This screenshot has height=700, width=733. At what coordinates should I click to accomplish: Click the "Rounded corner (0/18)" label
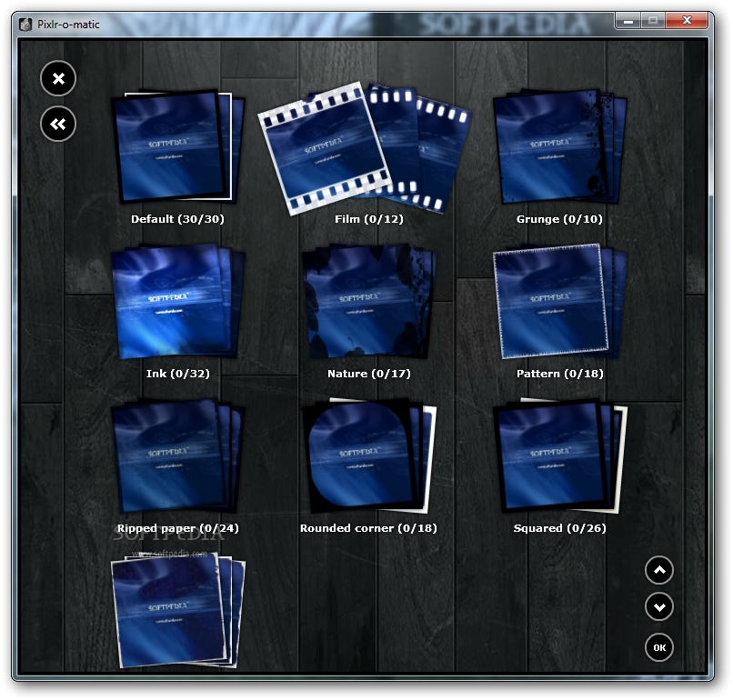click(368, 528)
